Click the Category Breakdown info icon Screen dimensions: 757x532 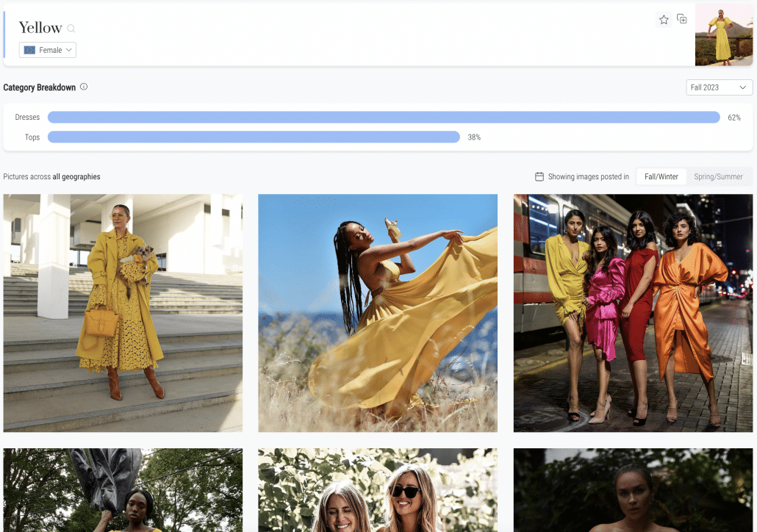(84, 87)
